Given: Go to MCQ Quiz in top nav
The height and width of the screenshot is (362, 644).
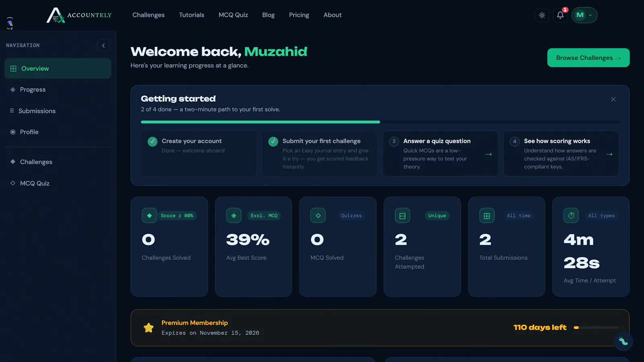Looking at the screenshot, I should (x=233, y=15).
